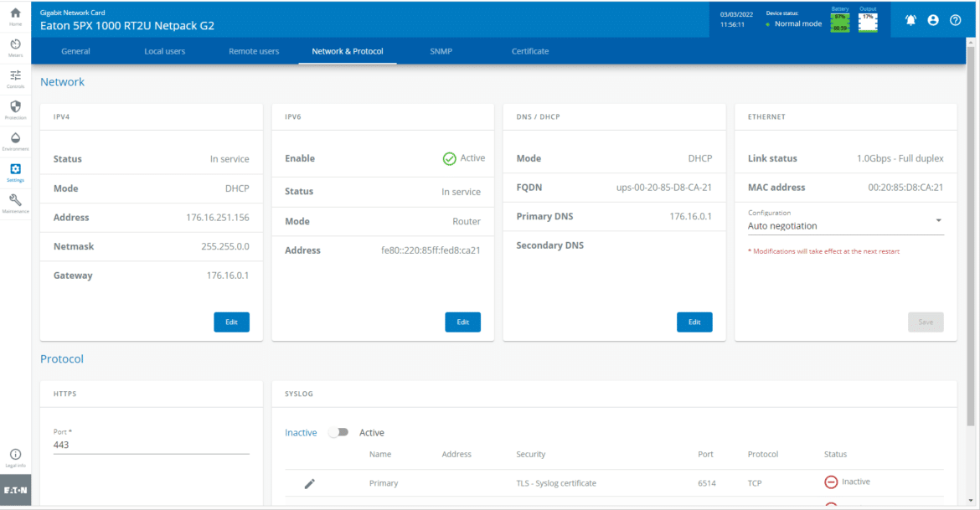Open the Protection shield icon
This screenshot has height=510, width=980.
15,110
